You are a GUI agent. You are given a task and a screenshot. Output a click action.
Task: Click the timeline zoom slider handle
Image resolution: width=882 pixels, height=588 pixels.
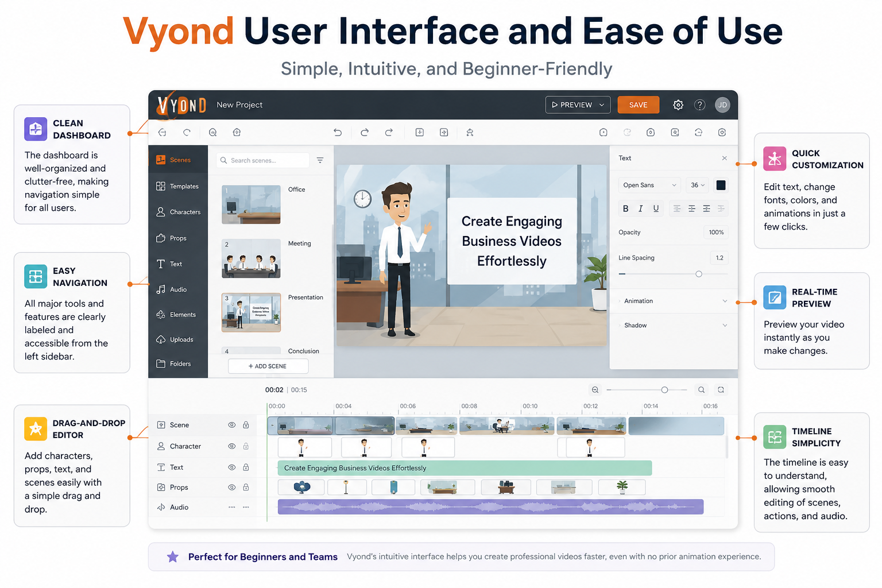pos(664,390)
